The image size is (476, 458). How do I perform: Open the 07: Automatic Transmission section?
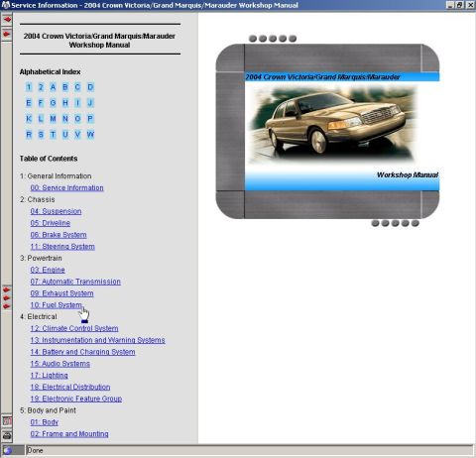pyautogui.click(x=75, y=282)
